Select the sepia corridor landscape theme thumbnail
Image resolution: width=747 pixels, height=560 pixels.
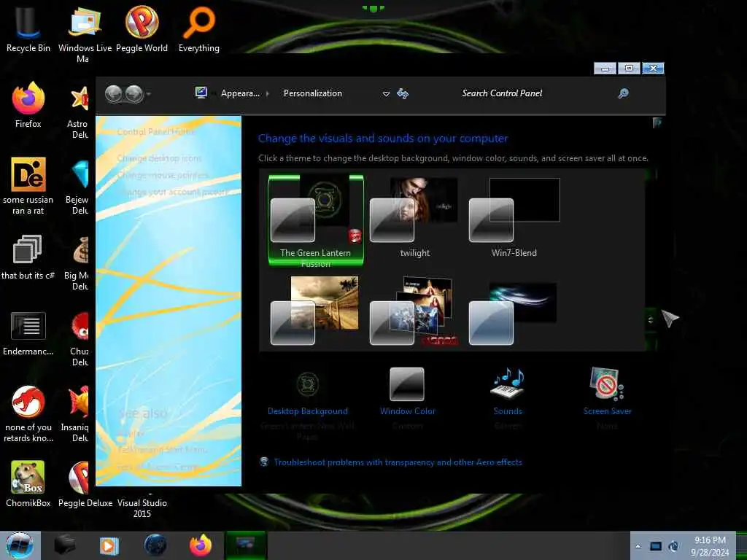coord(314,311)
